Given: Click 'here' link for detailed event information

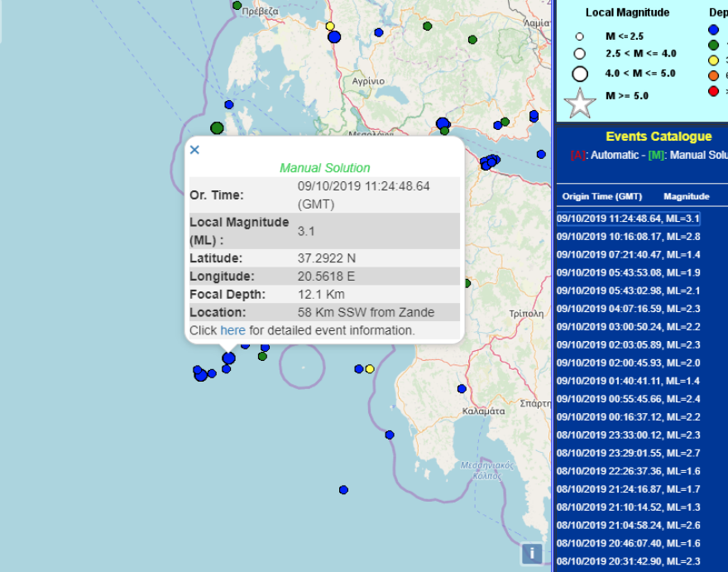Looking at the screenshot, I should (232, 330).
